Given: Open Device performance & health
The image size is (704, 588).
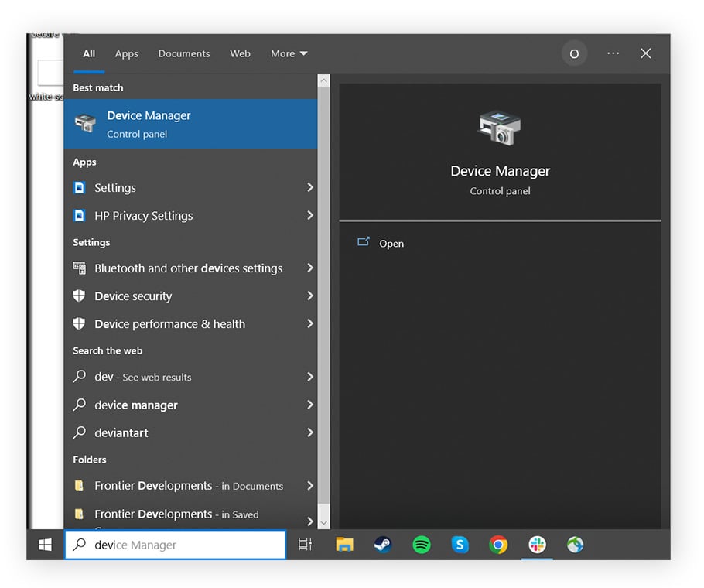Looking at the screenshot, I should point(169,324).
